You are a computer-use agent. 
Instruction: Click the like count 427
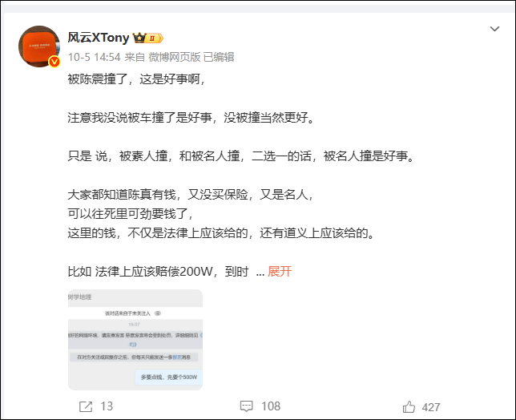[x=431, y=407]
